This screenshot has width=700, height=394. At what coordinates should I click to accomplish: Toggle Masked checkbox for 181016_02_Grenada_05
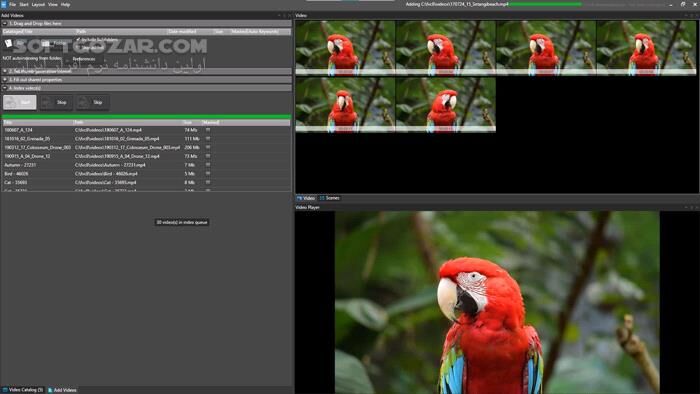(208, 138)
